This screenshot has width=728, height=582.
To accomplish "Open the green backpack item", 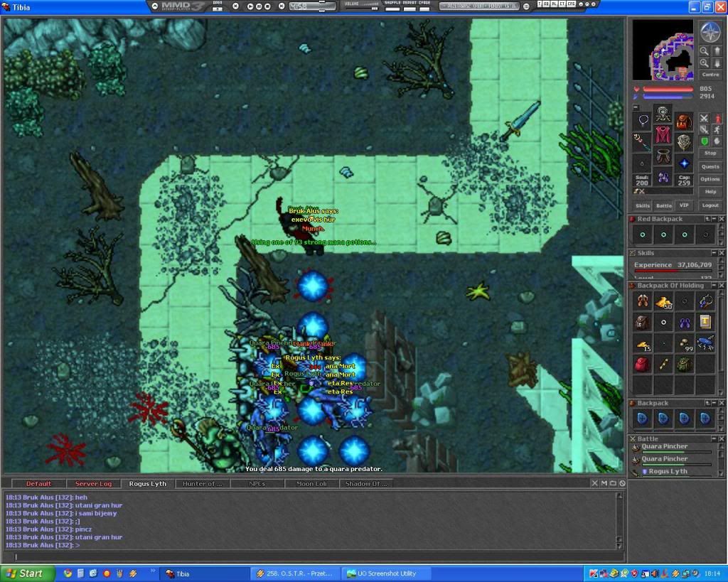I will click(x=685, y=365).
